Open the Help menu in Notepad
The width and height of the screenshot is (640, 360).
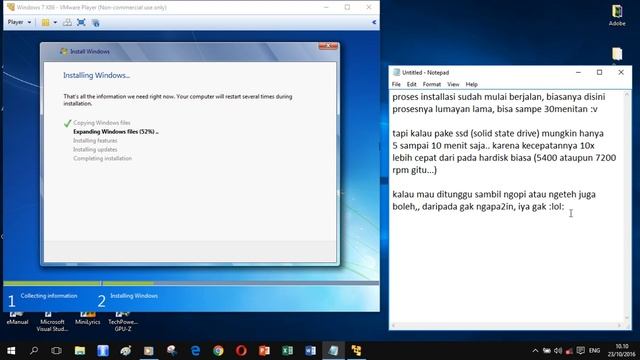click(471, 84)
